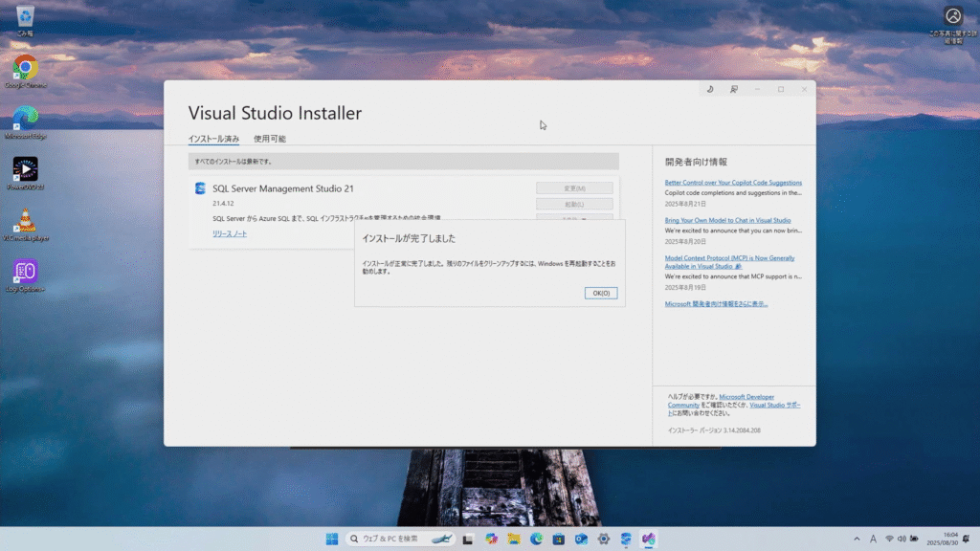The height and width of the screenshot is (551, 980).
Task: Open the battery tray icon
Action: [x=914, y=539]
